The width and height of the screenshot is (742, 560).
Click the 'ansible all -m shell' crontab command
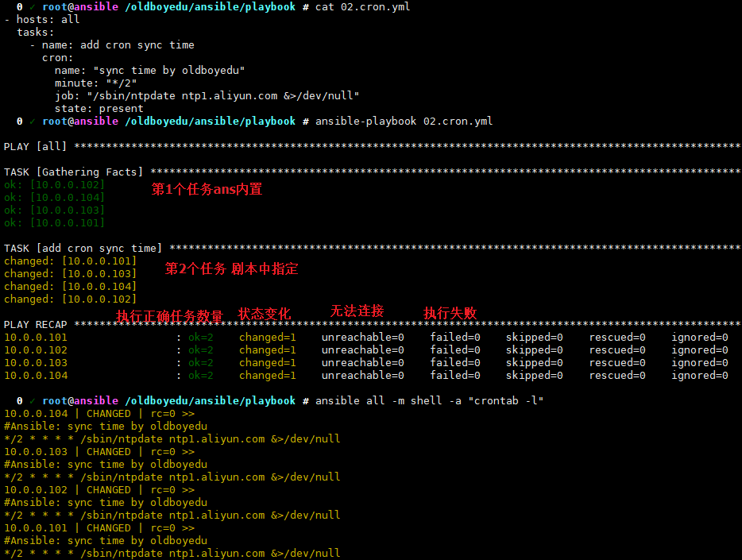pos(429,400)
